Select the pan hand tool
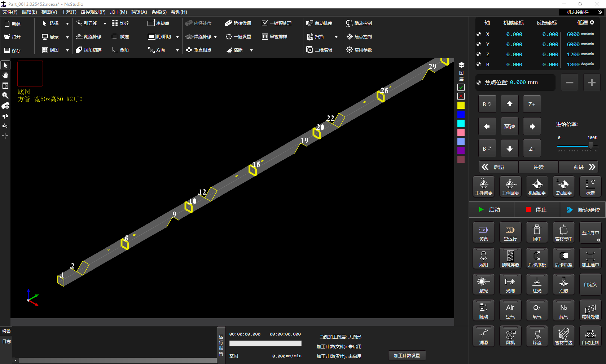The height and width of the screenshot is (364, 606). (5, 75)
